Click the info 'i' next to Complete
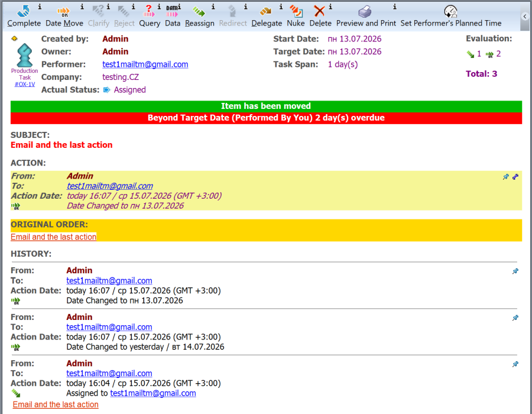Screen dimensions: 532x414 click(40, 7)
